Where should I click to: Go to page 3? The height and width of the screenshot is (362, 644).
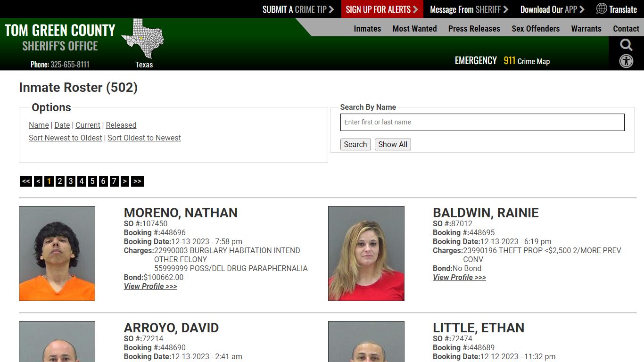coord(71,181)
